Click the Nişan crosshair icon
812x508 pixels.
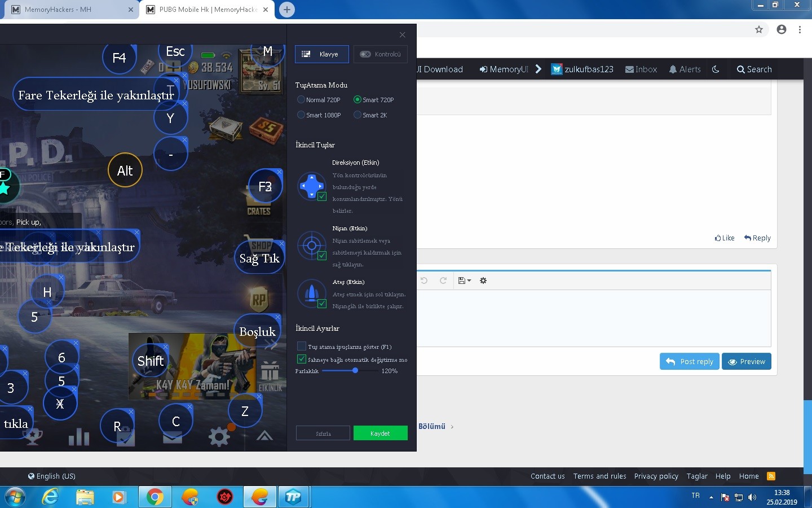(x=311, y=245)
